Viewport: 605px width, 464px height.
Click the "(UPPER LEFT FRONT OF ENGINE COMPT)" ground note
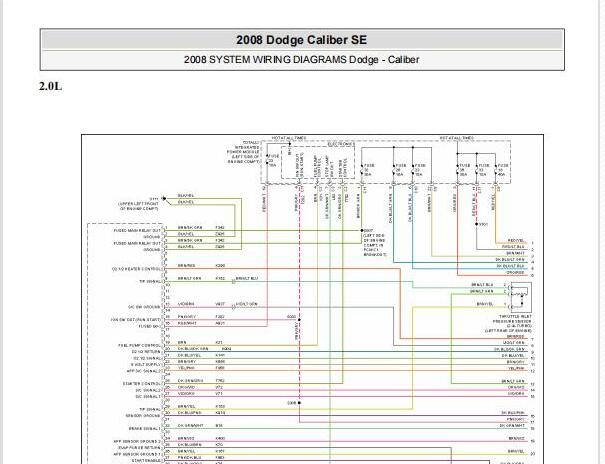(139, 206)
